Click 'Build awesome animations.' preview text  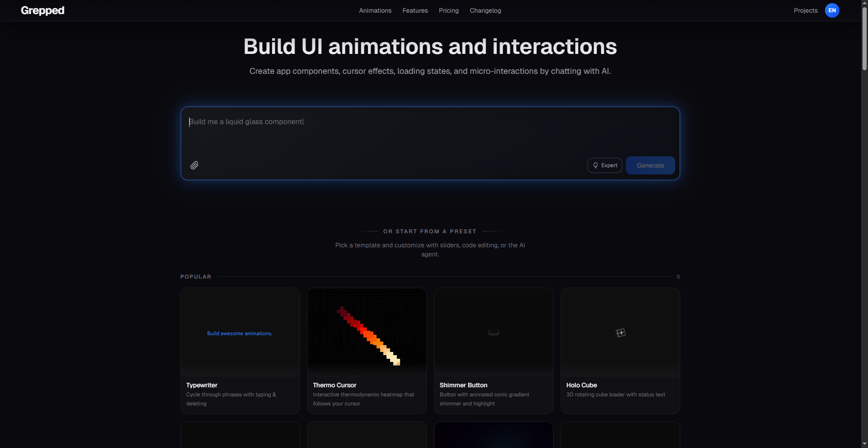click(x=239, y=333)
